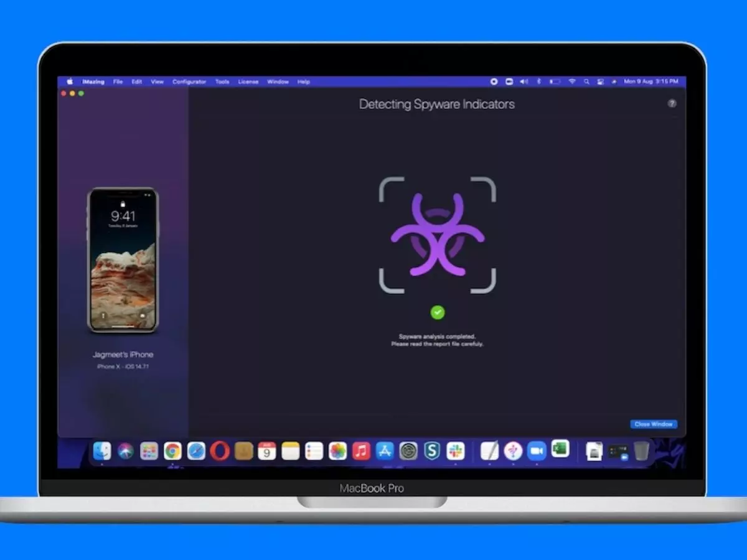The image size is (747, 560).
Task: Open the Tools menu
Action: (x=222, y=82)
